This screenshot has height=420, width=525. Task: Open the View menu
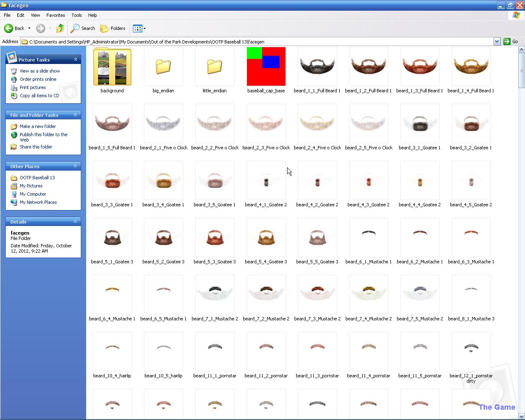click(x=35, y=15)
